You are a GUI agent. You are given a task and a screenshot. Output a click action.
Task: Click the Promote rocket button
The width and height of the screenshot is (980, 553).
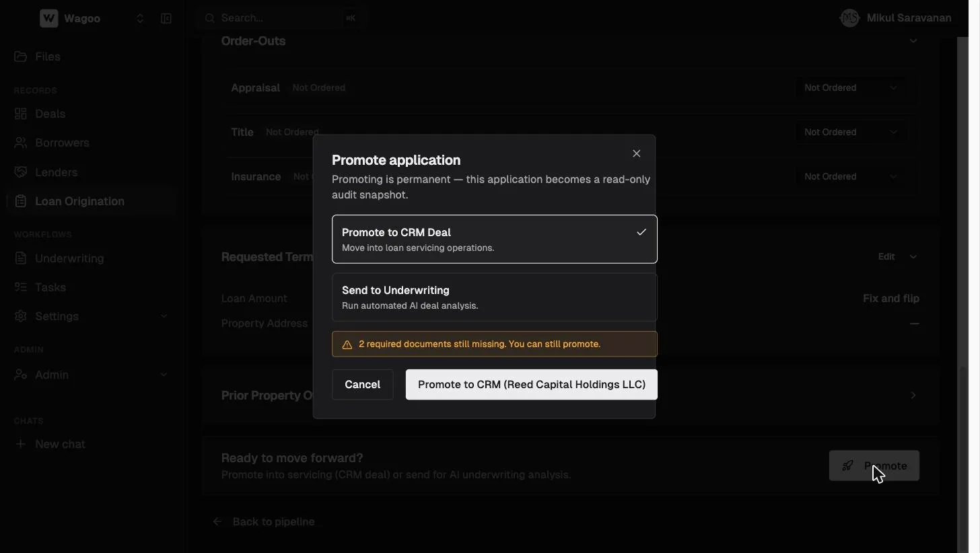(x=874, y=466)
